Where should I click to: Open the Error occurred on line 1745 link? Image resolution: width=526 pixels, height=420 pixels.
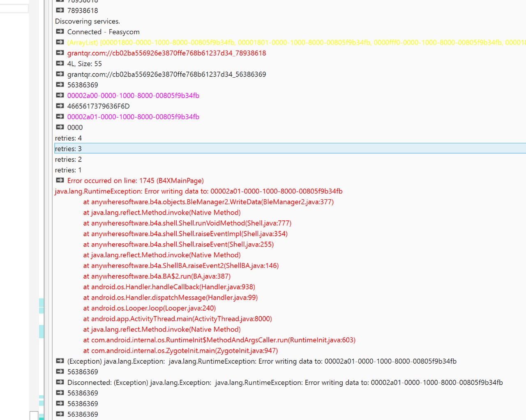[135, 181]
